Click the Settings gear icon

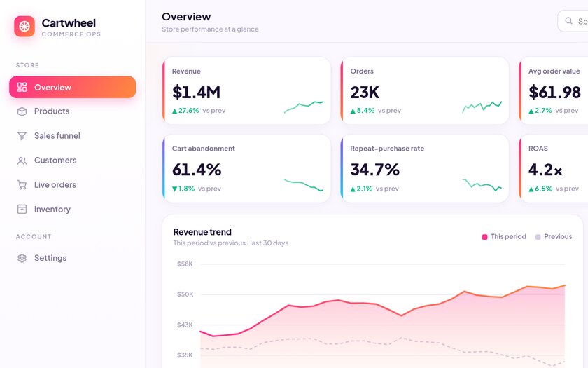22,259
